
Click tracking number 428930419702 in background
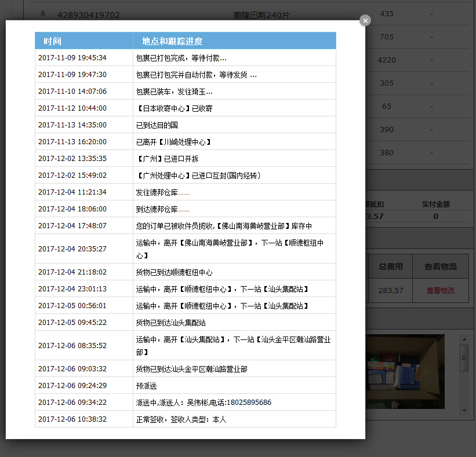pos(88,15)
